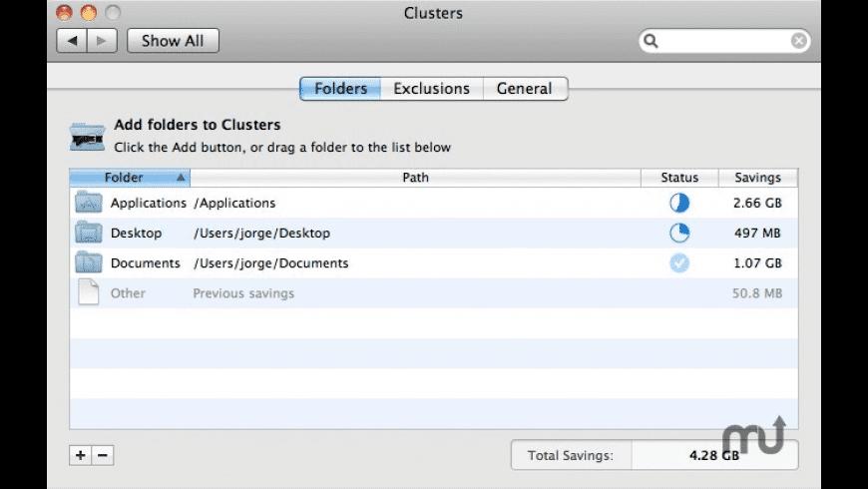Open the Exclusions tab
868x489 pixels.
(432, 89)
